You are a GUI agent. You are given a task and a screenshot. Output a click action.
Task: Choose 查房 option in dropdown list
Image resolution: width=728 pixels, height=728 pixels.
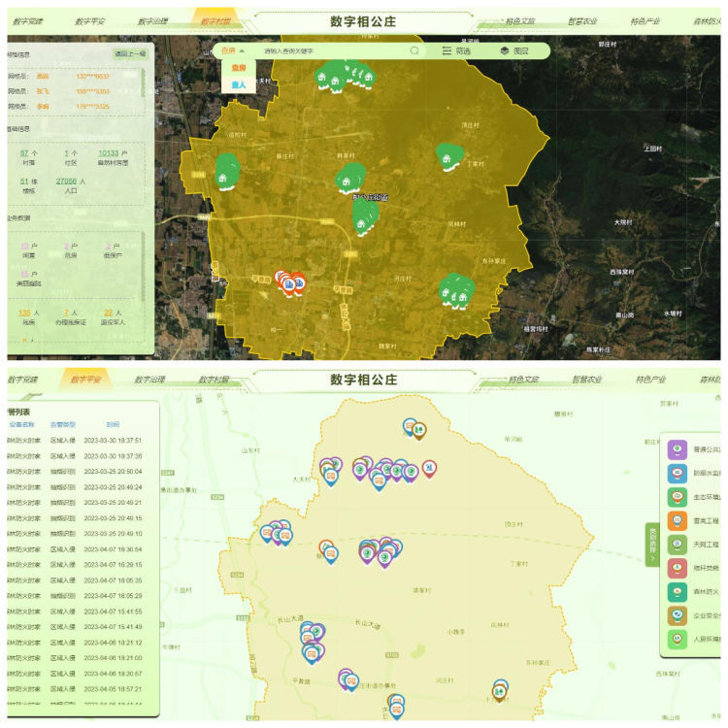238,68
